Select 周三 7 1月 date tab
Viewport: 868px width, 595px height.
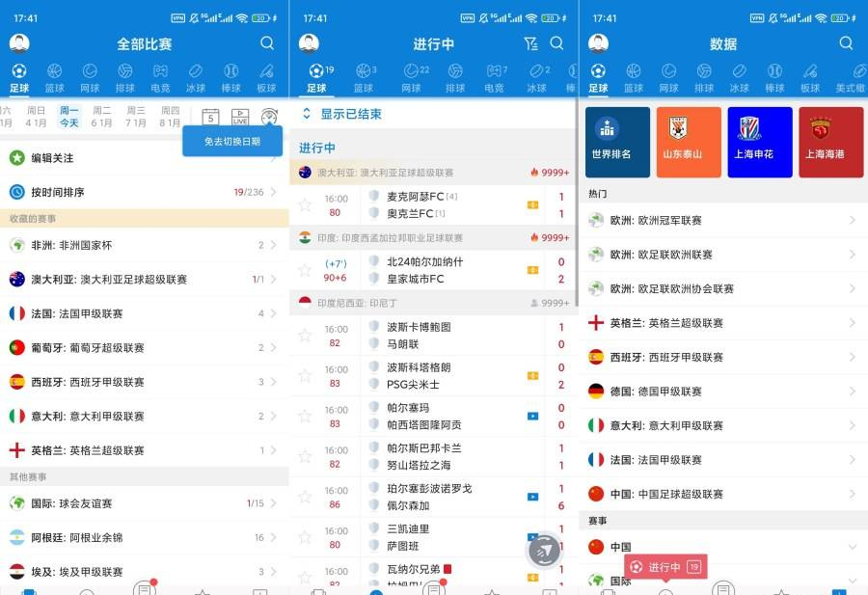pos(136,117)
